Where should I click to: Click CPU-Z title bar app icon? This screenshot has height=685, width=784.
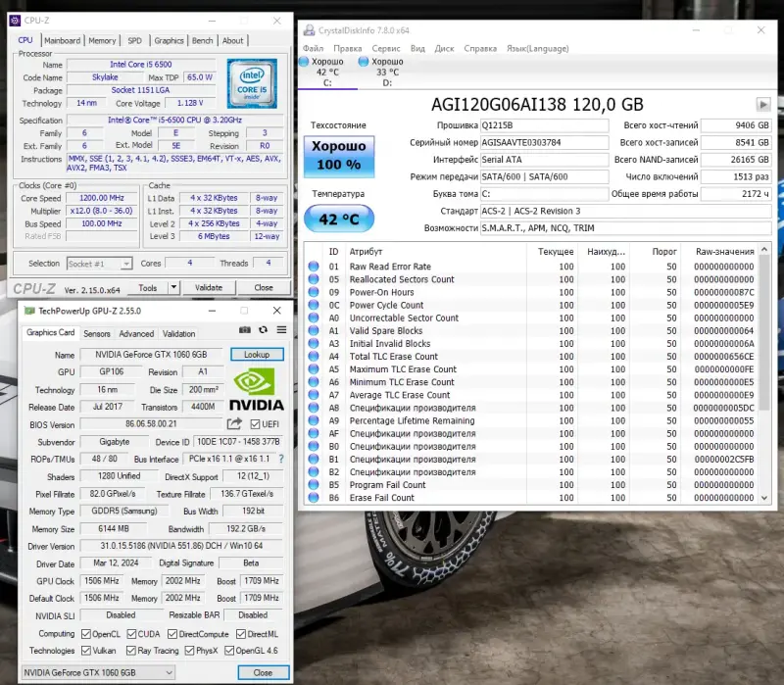tap(15, 21)
